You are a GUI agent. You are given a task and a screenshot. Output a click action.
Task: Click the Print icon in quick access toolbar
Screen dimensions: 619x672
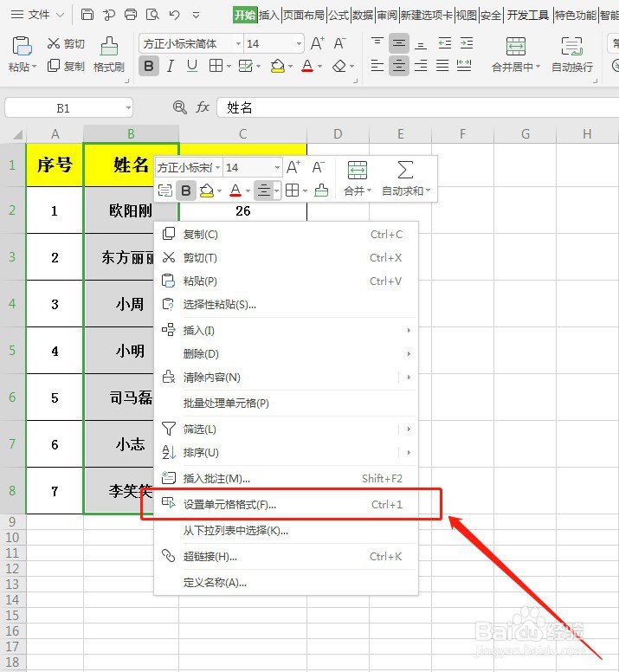[x=131, y=15]
